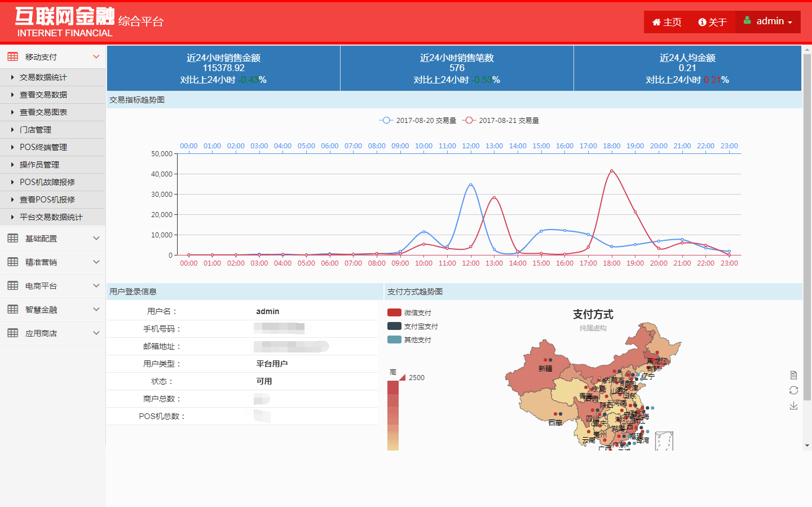
Task: Open 查看交易数据 in the sidebar
Action: [43, 95]
